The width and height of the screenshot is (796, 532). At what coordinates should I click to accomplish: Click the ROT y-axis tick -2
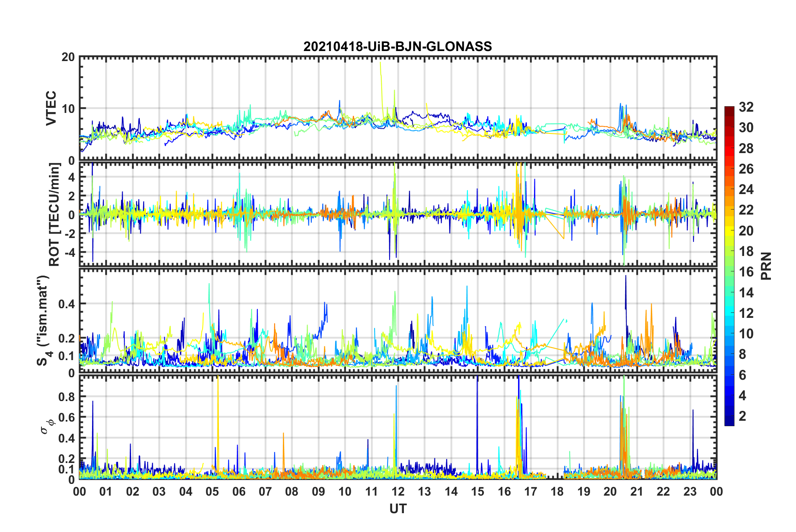[70, 233]
